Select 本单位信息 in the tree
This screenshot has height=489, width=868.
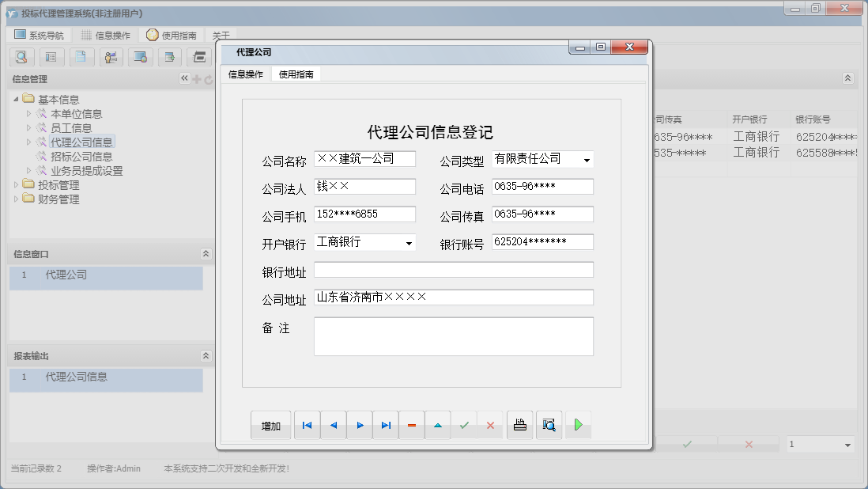tap(77, 113)
